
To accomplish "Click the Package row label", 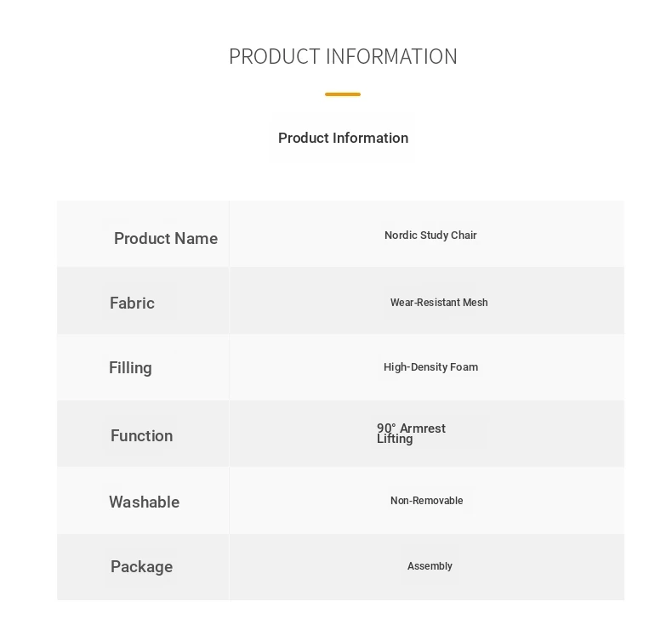I will pyautogui.click(x=142, y=566).
